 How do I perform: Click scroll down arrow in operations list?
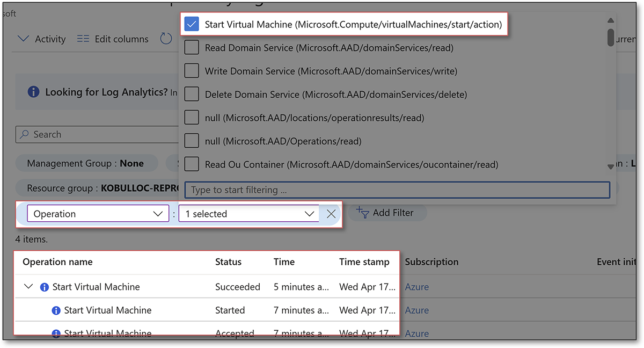tap(610, 167)
